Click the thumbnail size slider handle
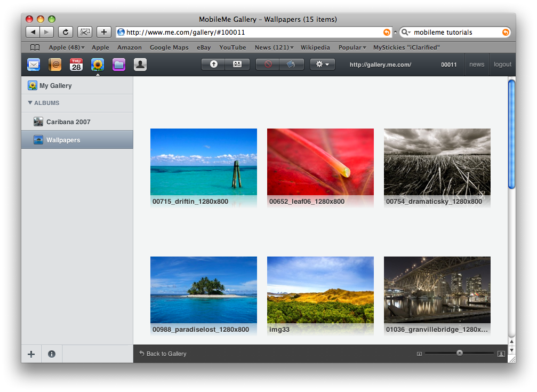537x392 pixels. [x=460, y=353]
